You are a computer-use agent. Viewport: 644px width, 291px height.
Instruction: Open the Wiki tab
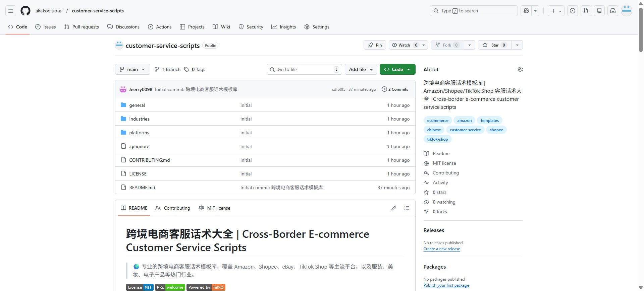(221, 27)
